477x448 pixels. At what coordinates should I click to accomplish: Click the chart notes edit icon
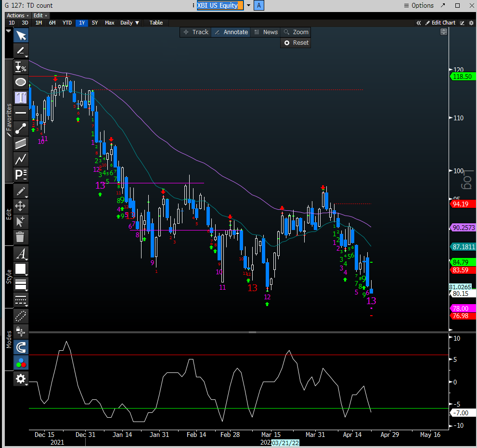pos(462,23)
